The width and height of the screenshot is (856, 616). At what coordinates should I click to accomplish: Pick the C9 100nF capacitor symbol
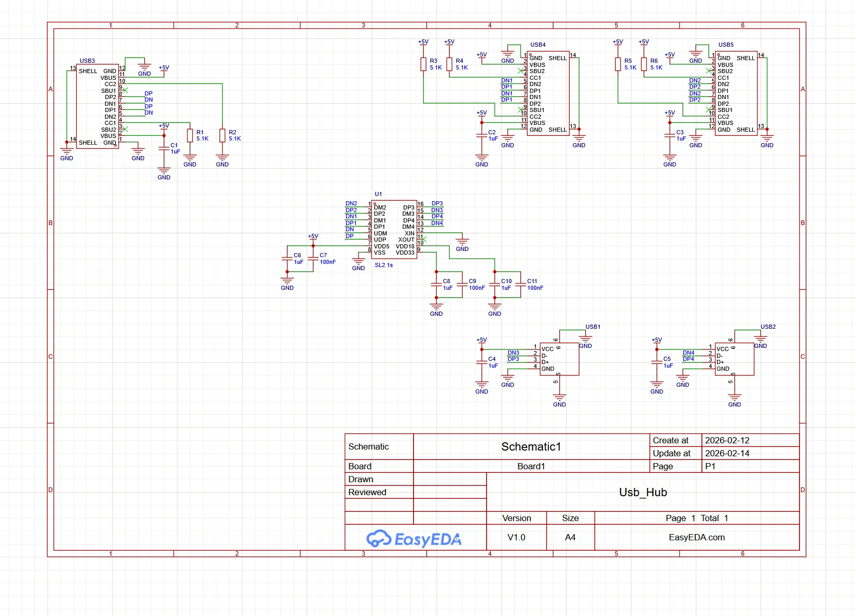point(462,284)
